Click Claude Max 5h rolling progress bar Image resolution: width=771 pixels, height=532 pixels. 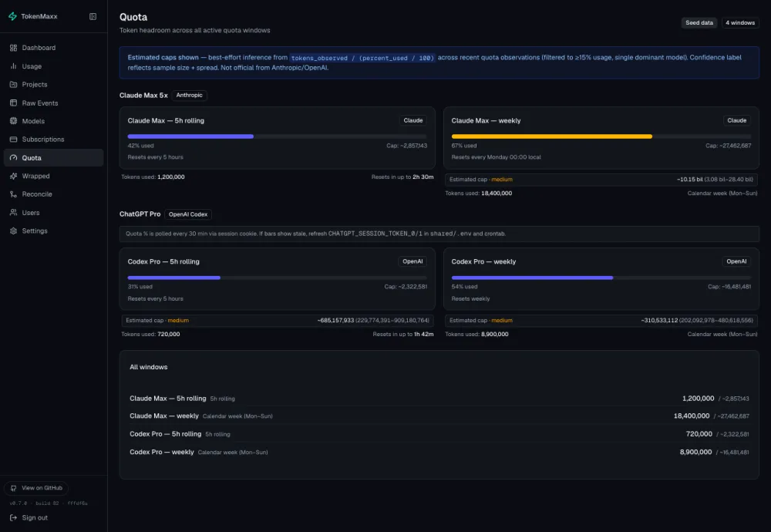277,136
